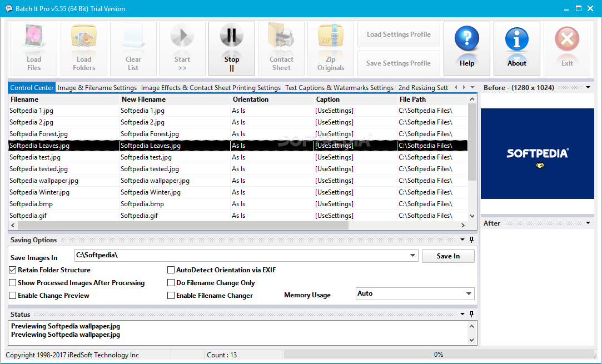Click the app icon in title bar
602x364 pixels.
pos(9,8)
